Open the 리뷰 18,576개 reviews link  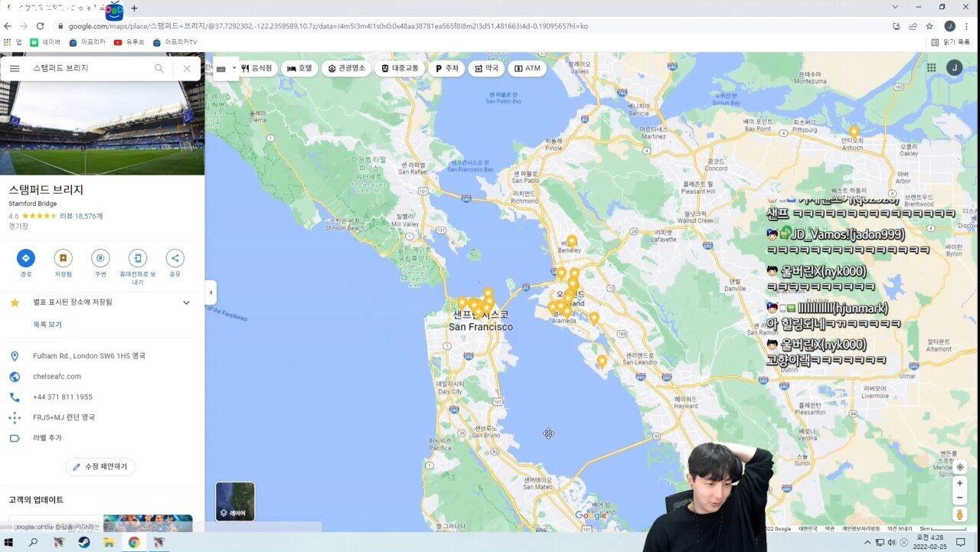pos(81,216)
